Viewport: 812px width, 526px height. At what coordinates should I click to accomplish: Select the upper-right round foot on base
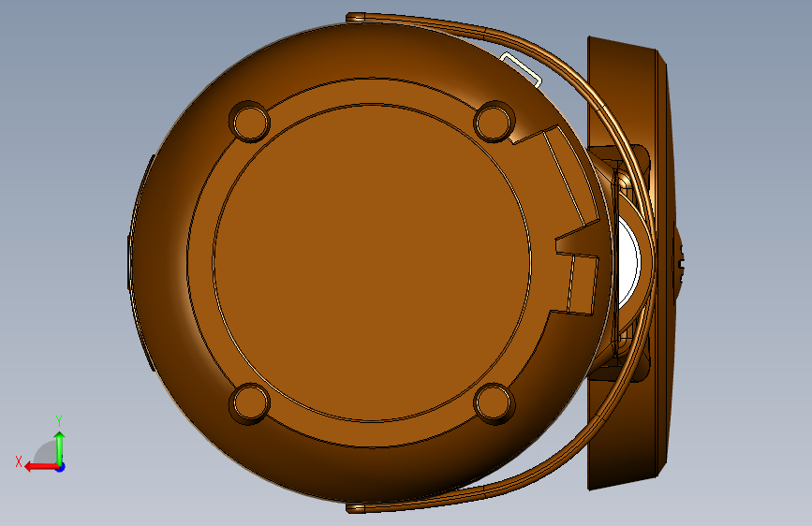[494, 123]
